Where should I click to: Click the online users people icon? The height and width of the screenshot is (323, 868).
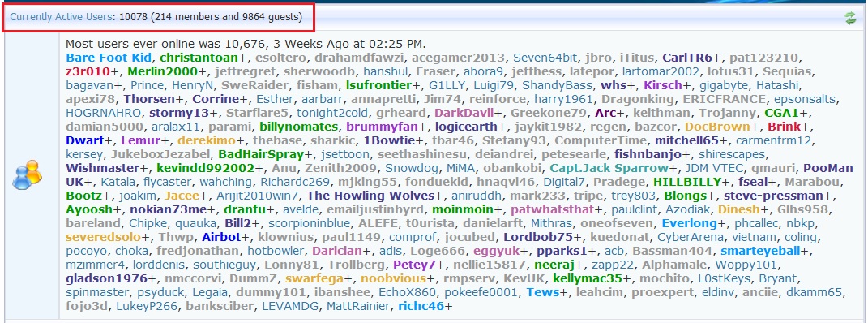click(27, 175)
